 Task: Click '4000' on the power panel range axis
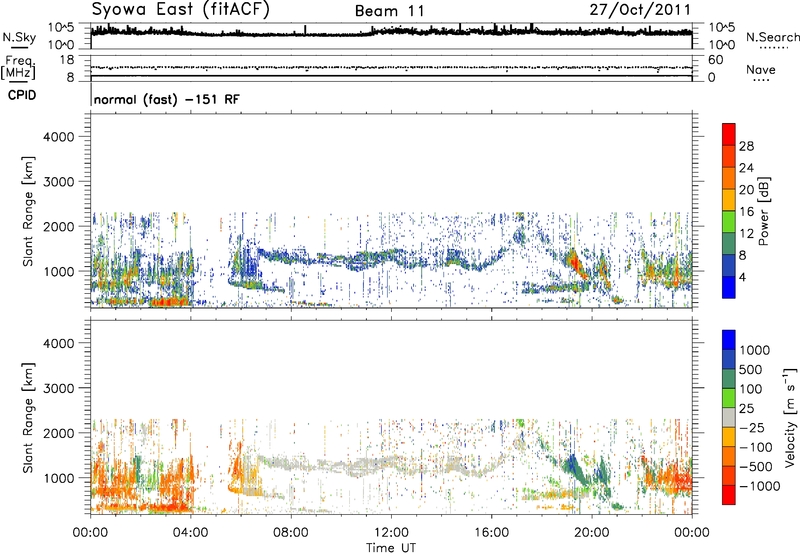pyautogui.click(x=58, y=137)
